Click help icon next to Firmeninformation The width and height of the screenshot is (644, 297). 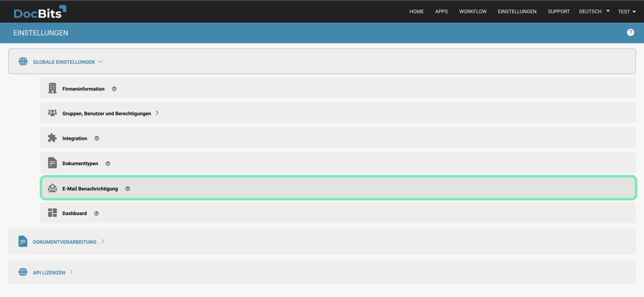point(114,89)
